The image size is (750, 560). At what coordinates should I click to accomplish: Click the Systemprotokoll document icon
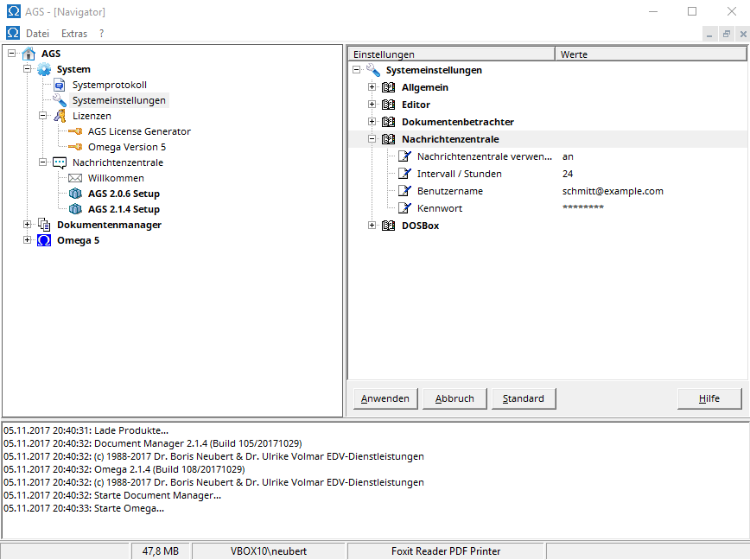pos(60,86)
